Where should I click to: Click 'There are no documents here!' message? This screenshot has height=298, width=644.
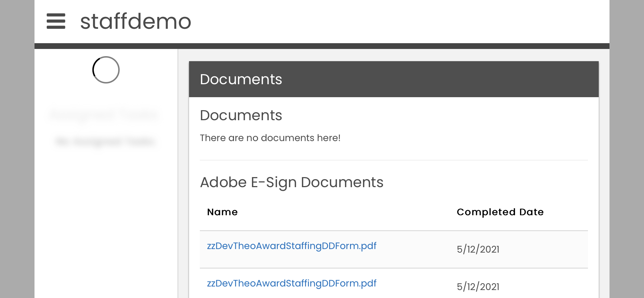coord(270,138)
